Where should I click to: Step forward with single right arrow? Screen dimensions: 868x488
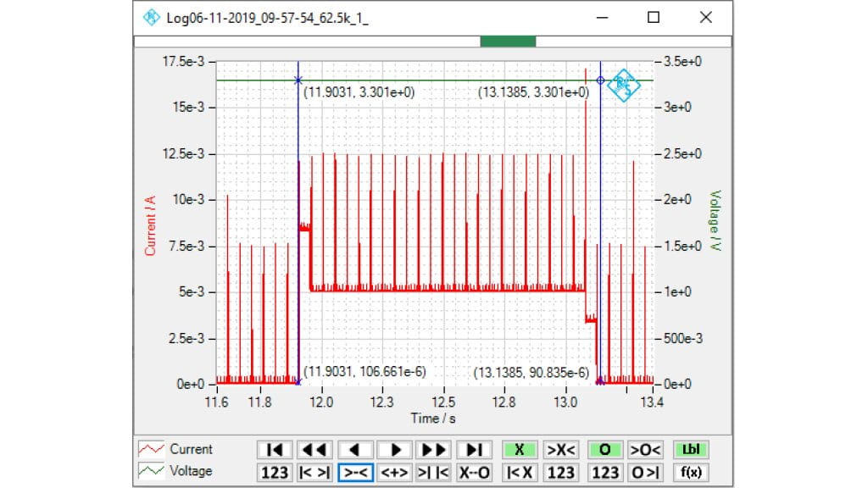click(x=396, y=450)
